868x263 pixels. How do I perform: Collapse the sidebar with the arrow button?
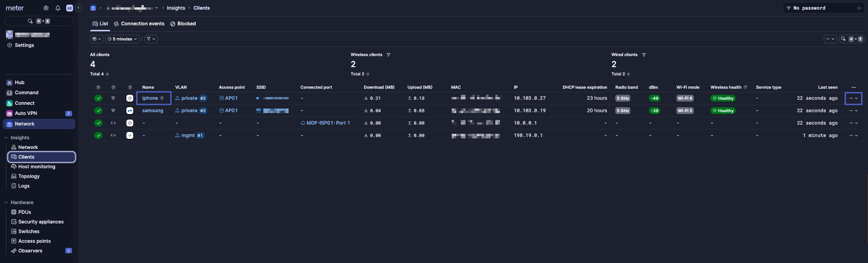[79, 8]
